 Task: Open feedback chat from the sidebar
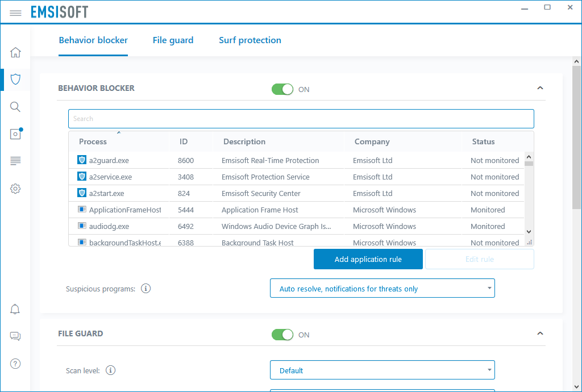(x=15, y=336)
